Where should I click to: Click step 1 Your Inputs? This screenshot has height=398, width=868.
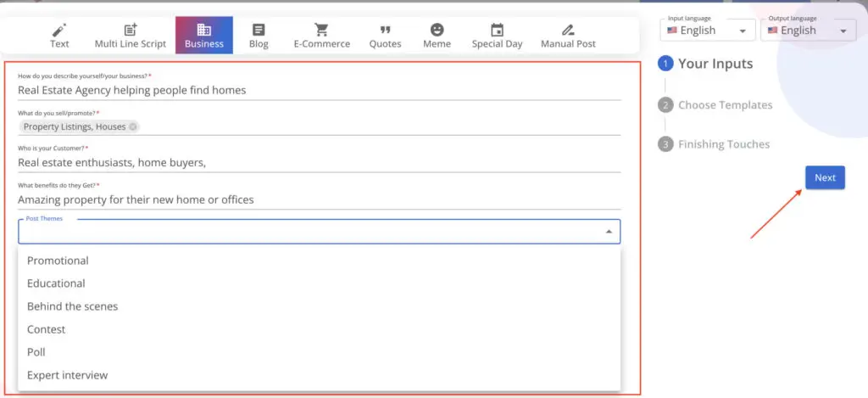[x=705, y=64]
